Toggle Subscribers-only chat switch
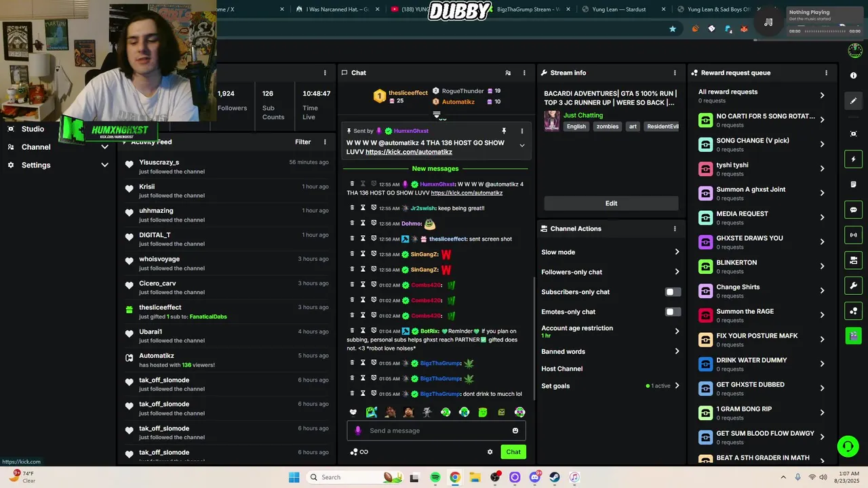 point(673,292)
